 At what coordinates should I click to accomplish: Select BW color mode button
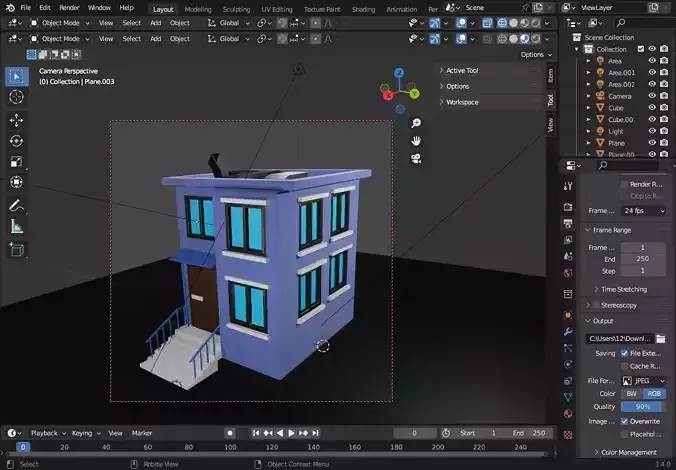click(x=632, y=394)
